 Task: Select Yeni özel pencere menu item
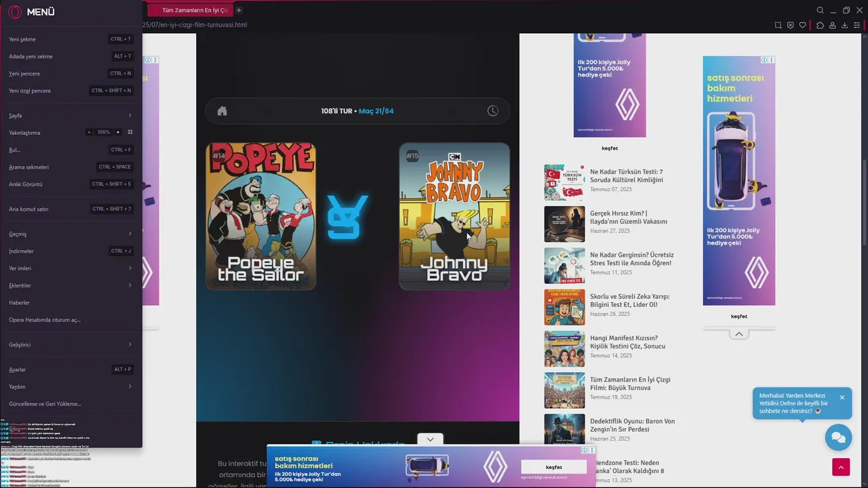coord(71,91)
